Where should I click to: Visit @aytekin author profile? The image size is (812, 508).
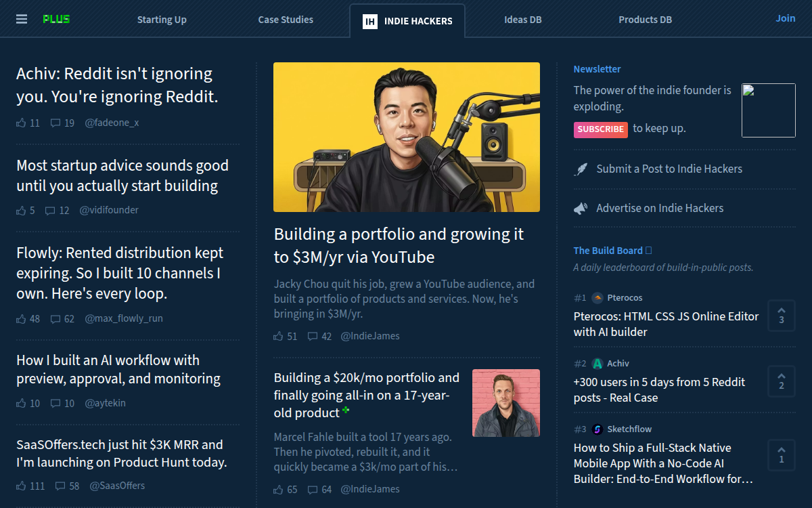(105, 403)
